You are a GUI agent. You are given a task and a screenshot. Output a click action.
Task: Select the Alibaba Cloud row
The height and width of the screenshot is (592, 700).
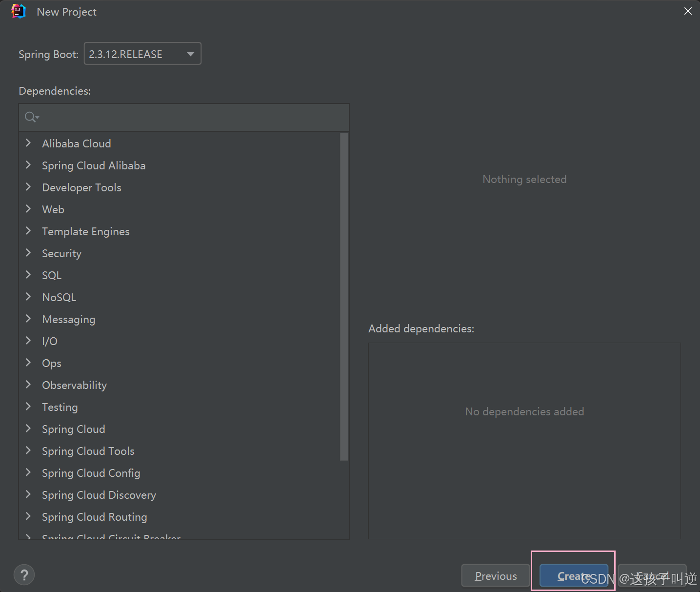[x=180, y=143]
